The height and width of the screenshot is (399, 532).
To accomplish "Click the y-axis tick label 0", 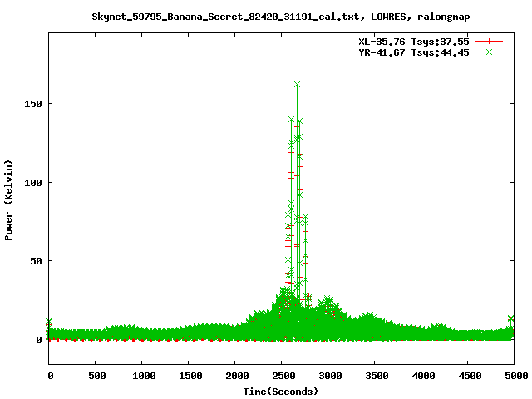I will click(x=39, y=340).
